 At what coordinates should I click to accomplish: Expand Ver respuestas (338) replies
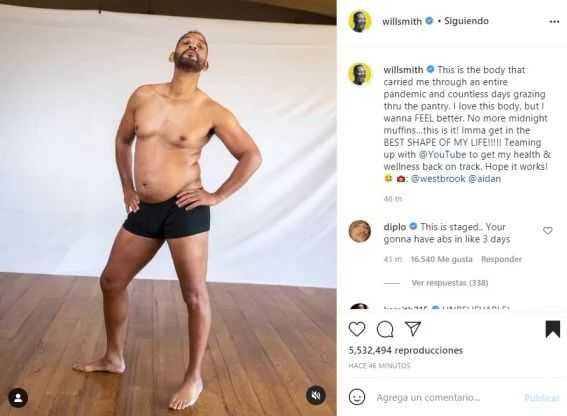[x=449, y=283]
